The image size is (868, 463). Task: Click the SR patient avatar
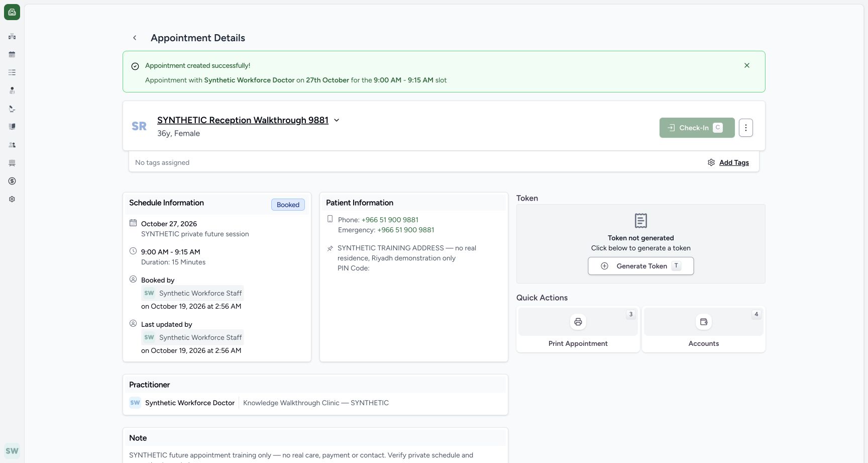pyautogui.click(x=139, y=126)
